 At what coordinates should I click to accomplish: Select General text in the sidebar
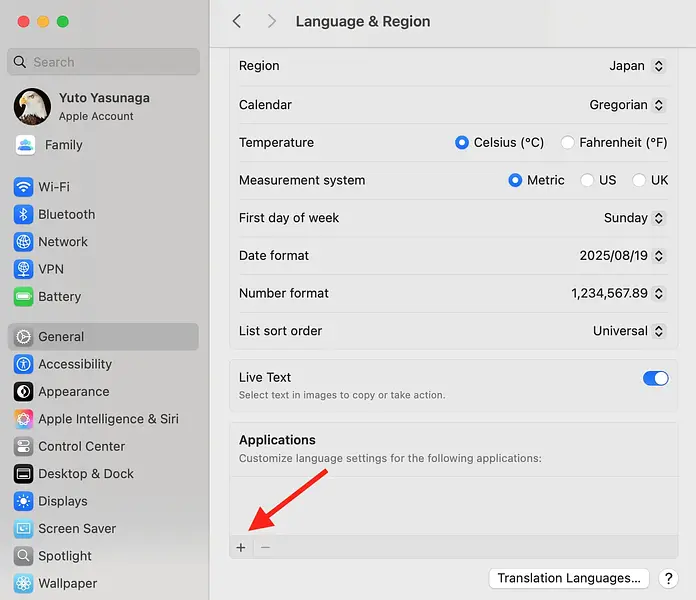(61, 337)
